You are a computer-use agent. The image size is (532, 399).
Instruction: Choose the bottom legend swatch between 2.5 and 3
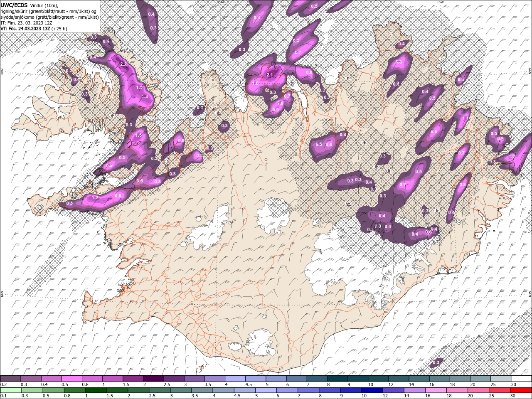[x=160, y=390]
